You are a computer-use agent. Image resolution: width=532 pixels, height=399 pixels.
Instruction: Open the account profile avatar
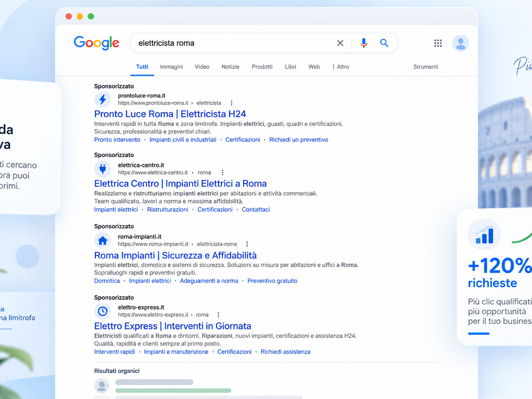460,43
